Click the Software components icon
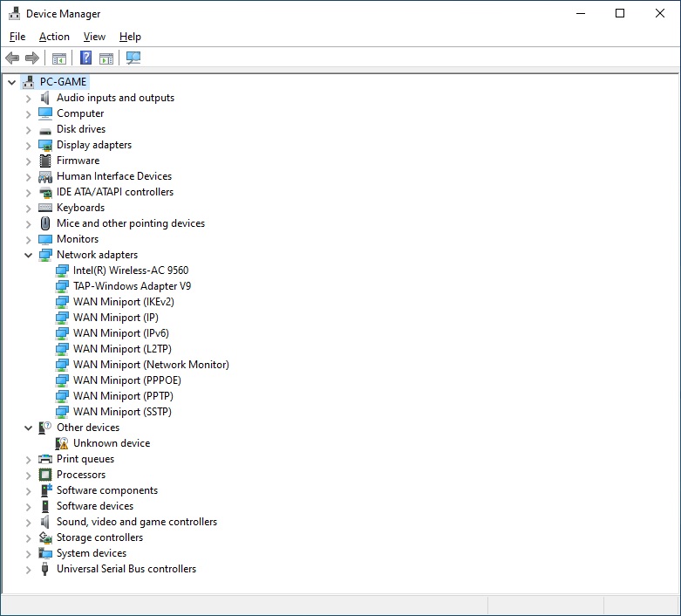Image resolution: width=681 pixels, height=616 pixels. 46,490
